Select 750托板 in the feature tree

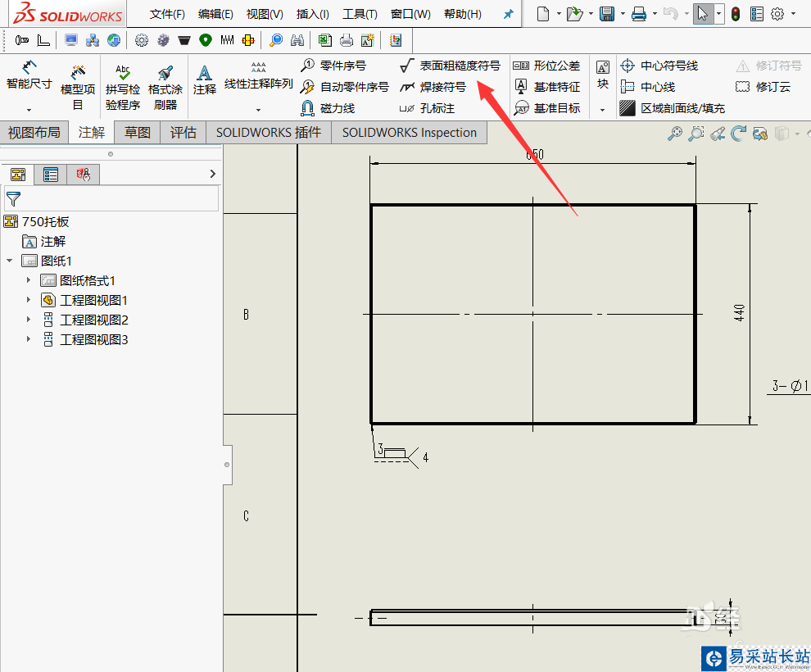point(36,221)
